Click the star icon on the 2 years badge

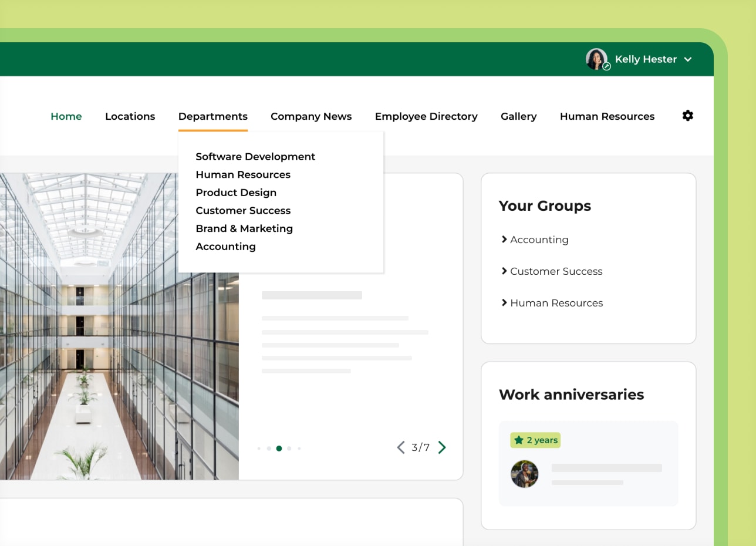click(519, 440)
